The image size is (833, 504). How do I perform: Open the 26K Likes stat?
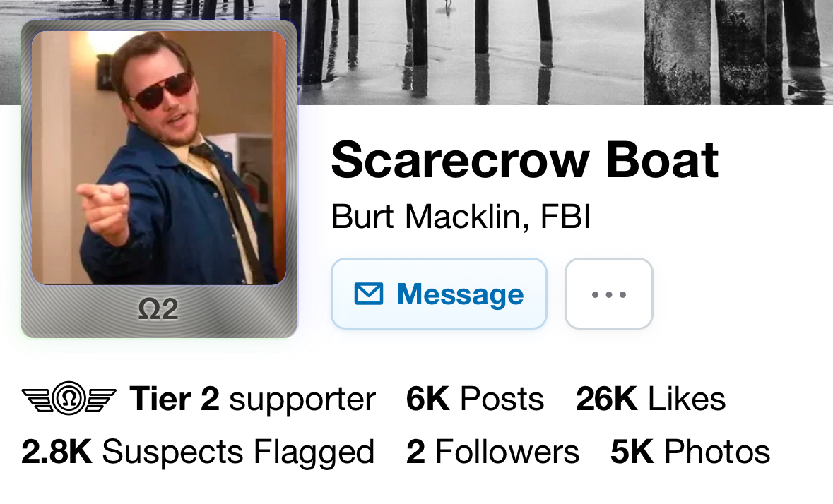[x=651, y=398]
